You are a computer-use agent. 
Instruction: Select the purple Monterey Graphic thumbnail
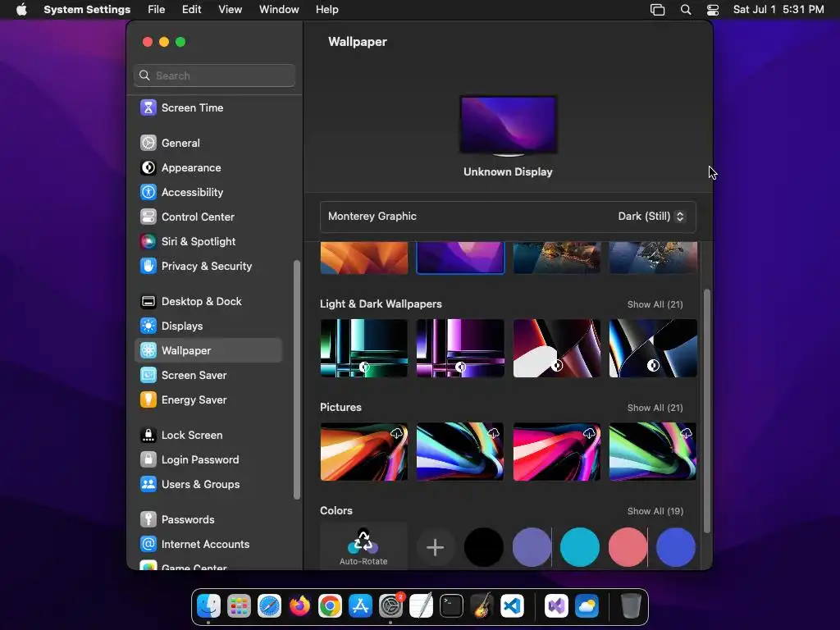[x=460, y=258]
